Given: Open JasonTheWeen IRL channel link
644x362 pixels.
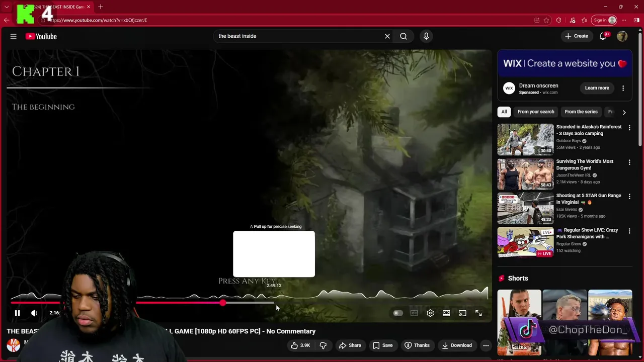Looking at the screenshot, I should (x=574, y=175).
